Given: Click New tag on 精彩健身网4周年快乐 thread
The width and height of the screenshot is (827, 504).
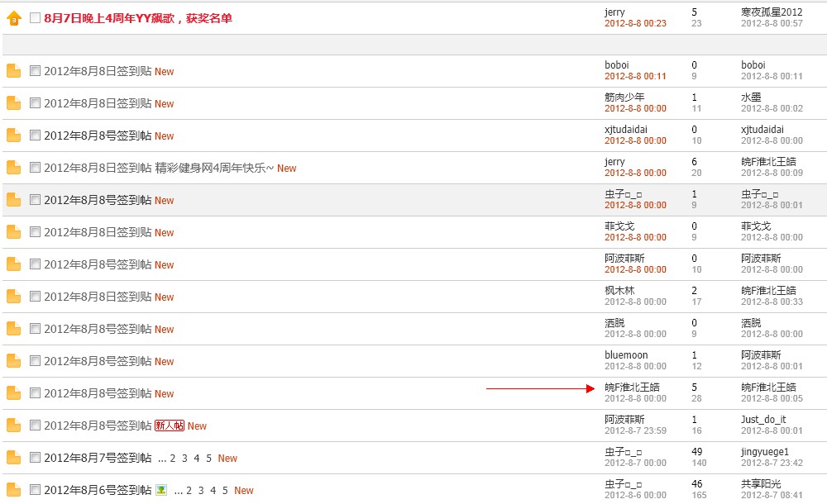Looking at the screenshot, I should (x=287, y=169).
